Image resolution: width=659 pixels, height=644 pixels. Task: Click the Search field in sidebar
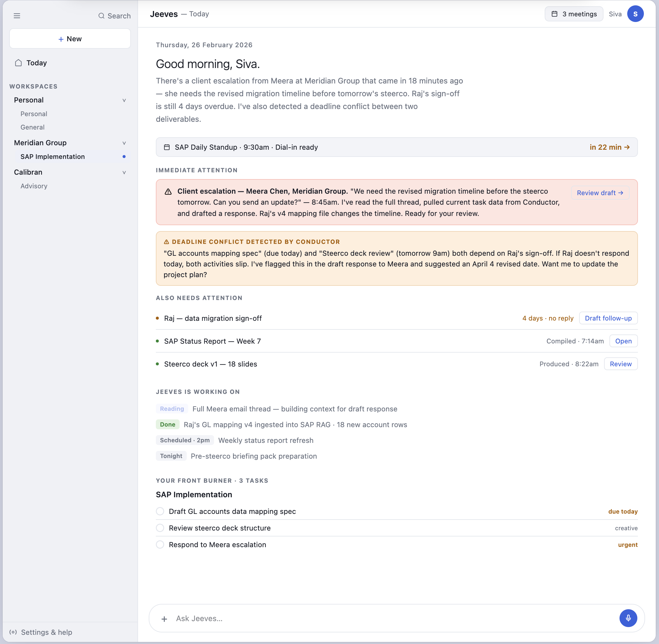click(x=115, y=16)
